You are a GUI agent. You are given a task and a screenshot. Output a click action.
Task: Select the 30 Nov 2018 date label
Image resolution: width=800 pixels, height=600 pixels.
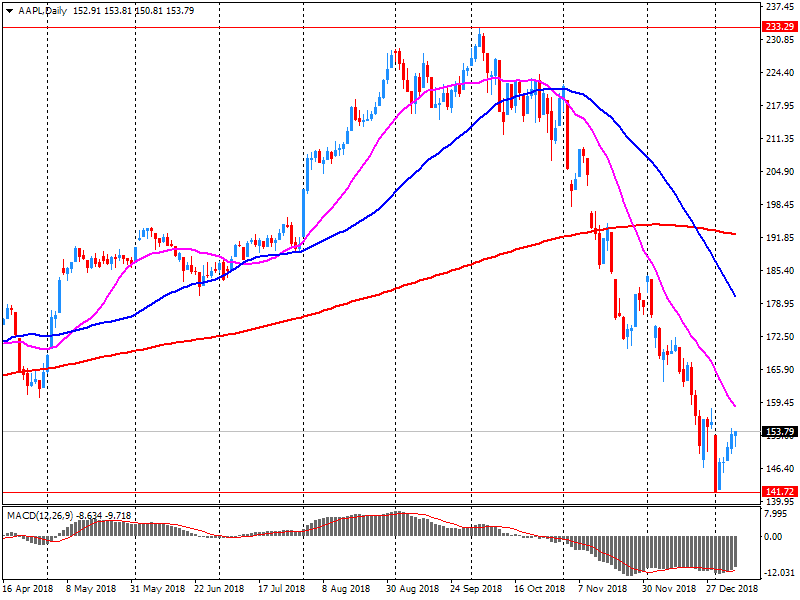[669, 589]
